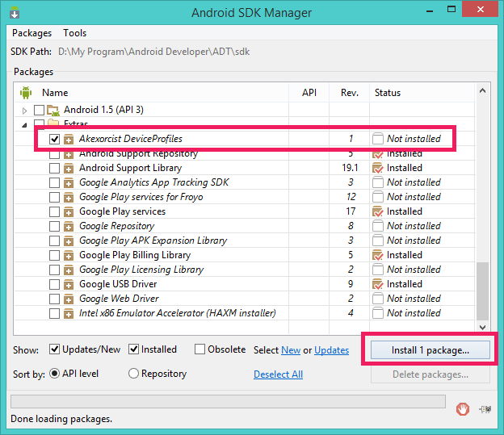This screenshot has height=435, width=504.
Task: Click installed status icon for Android Support Library
Action: point(378,168)
